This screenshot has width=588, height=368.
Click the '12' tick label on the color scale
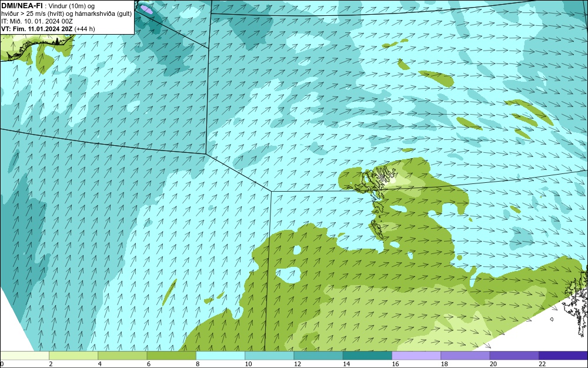click(x=298, y=364)
